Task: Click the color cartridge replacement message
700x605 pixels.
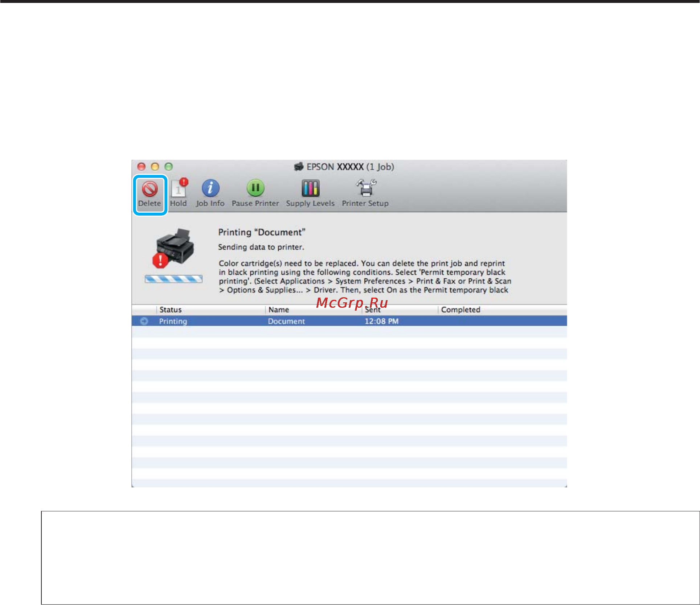Action: tap(365, 277)
